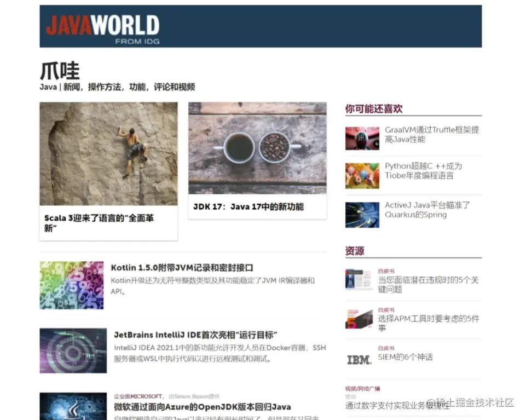Open the GraalVM通过Truffle框架提高Java性能 link
This screenshot has width=526, height=420.
pos(432,135)
